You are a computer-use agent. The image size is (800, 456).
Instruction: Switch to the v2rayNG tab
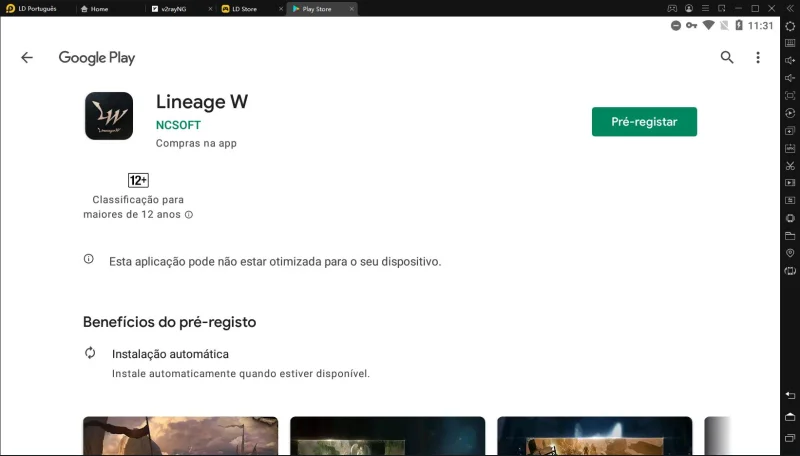173,9
